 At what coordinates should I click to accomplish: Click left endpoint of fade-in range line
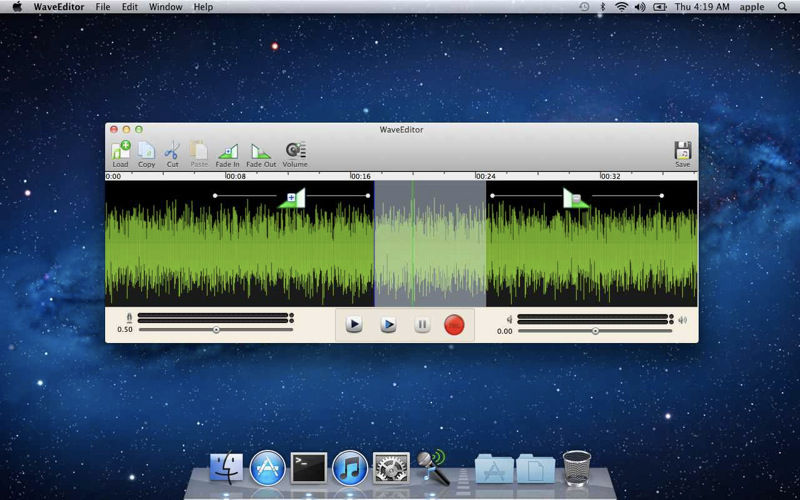[215, 195]
